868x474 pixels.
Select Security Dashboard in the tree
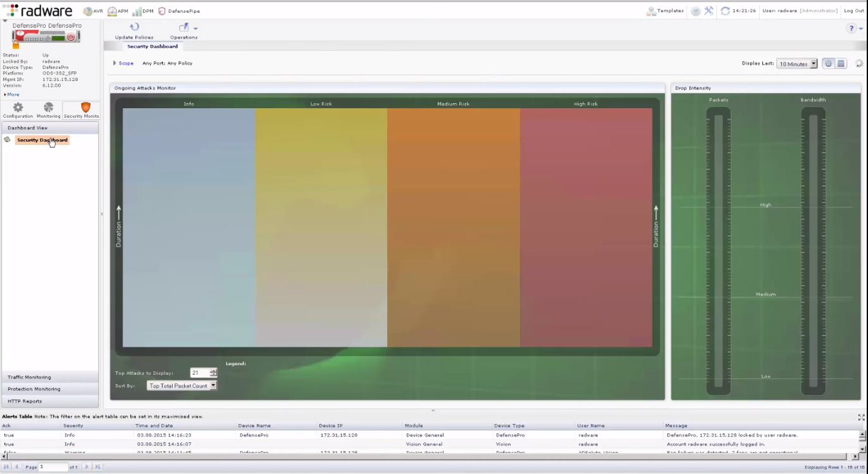[42, 140]
